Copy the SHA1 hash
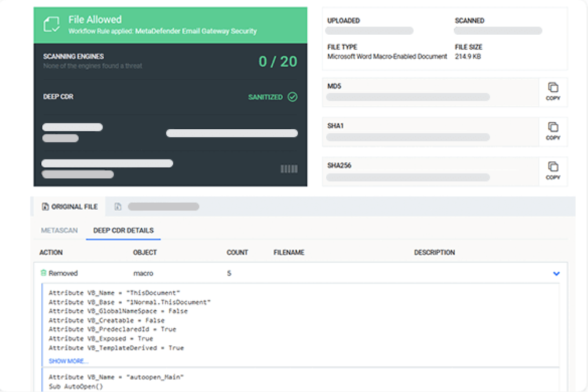This screenshot has height=392, width=588. click(553, 131)
